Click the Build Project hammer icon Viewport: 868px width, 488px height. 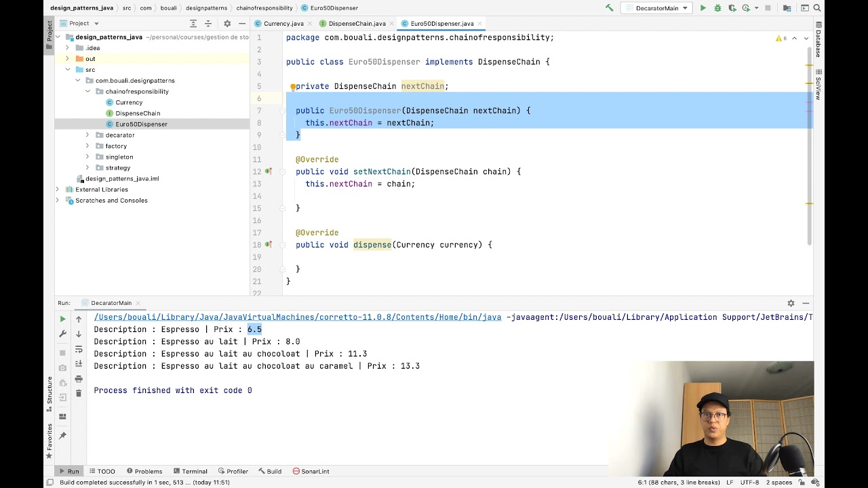point(609,8)
